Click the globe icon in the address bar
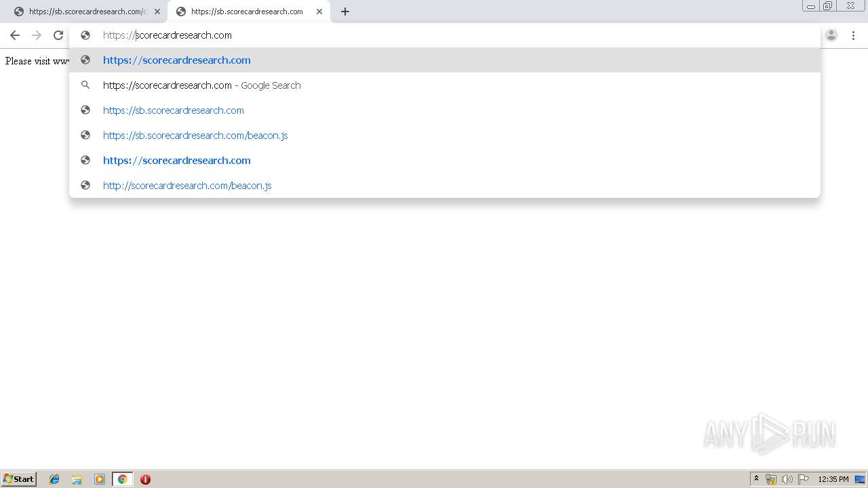868x488 pixels. point(85,35)
